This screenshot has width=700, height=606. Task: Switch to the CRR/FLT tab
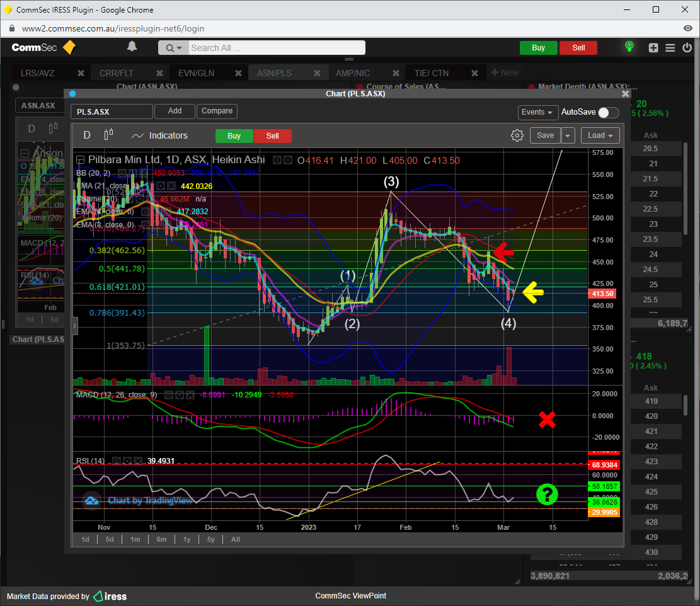pos(117,73)
